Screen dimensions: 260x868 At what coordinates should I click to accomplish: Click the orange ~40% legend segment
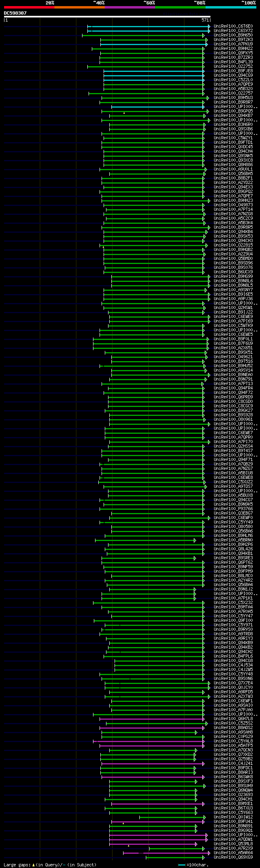[79, 7]
